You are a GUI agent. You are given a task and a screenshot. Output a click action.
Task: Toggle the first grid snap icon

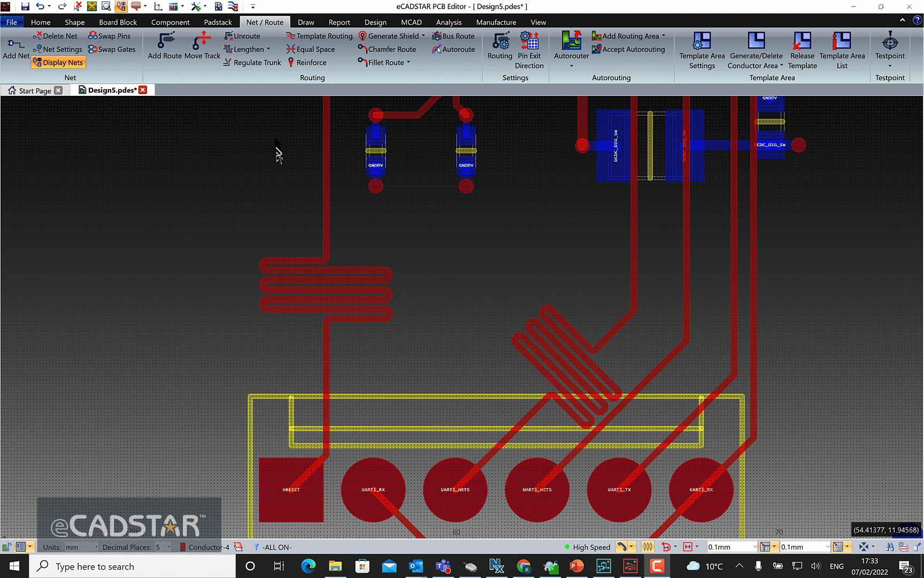(765, 547)
